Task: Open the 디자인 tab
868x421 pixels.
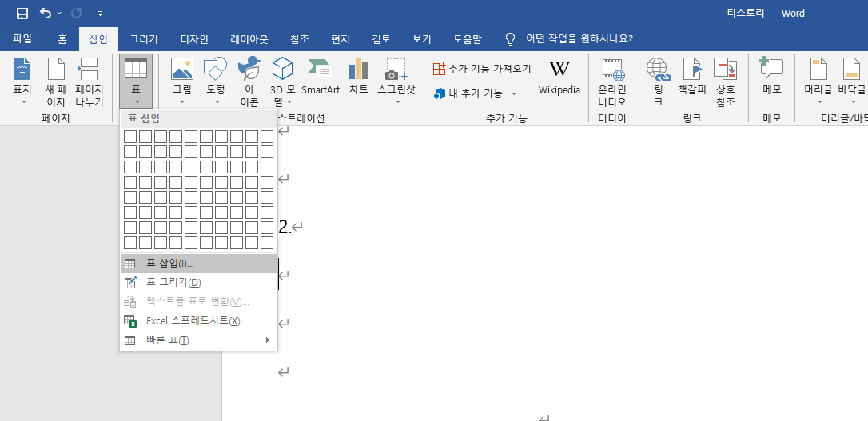Action: 194,38
